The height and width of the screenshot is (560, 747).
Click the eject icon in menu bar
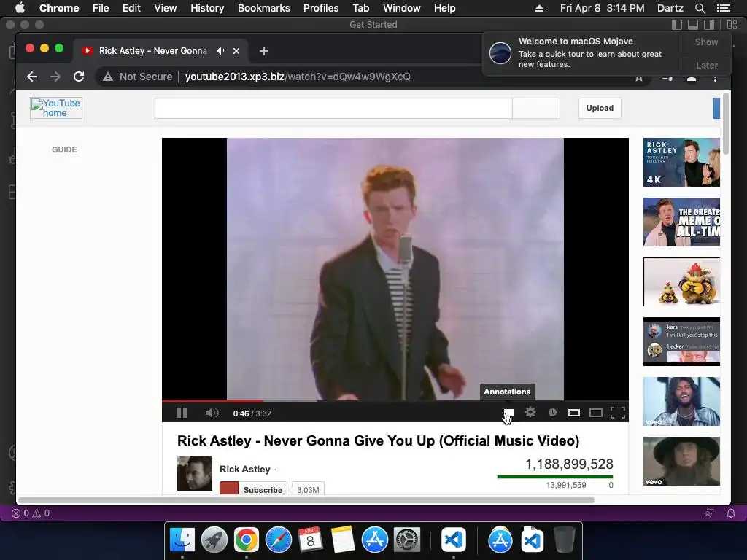pos(539,8)
